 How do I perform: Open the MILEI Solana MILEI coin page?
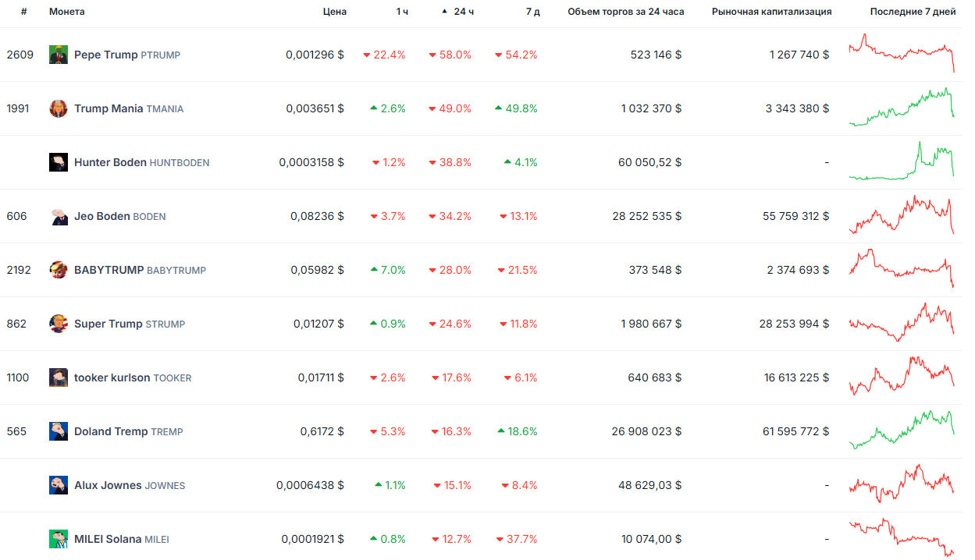click(x=122, y=539)
